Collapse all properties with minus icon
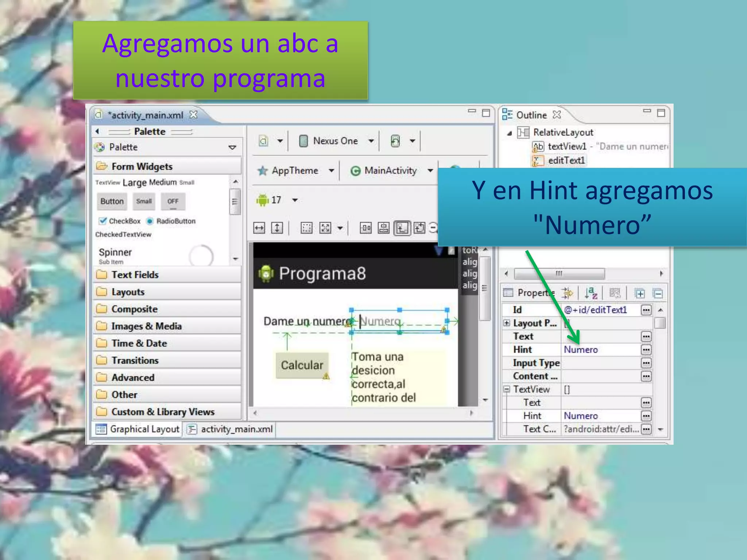This screenshot has height=560, width=747. point(658,293)
